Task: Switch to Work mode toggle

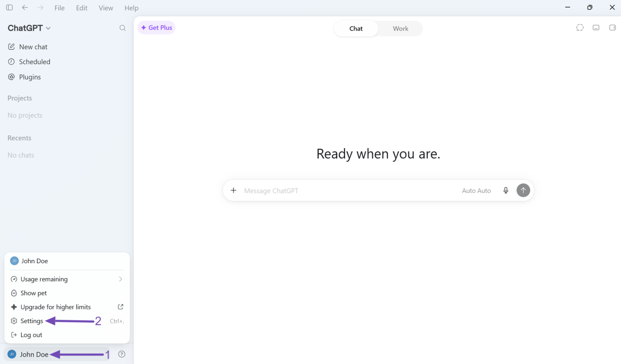Action: [x=401, y=28]
